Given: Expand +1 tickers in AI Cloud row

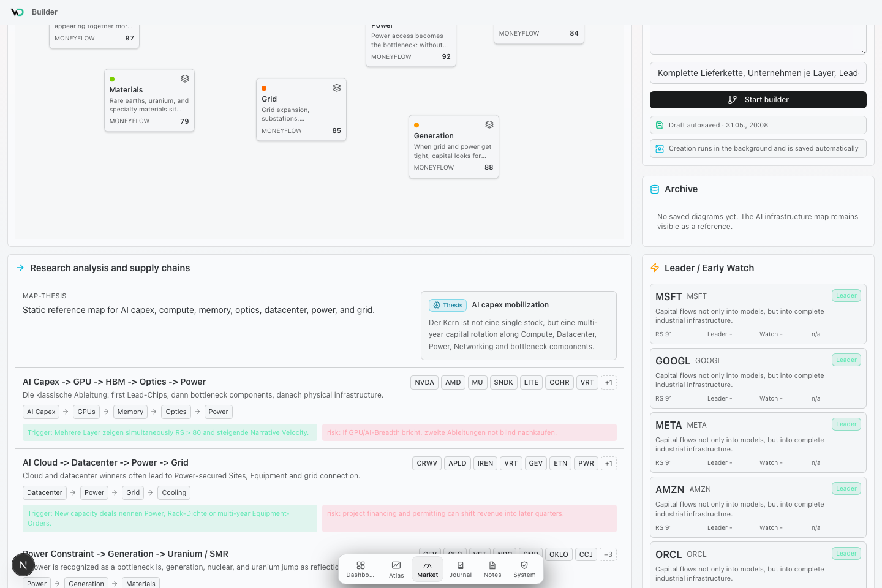Looking at the screenshot, I should [x=609, y=463].
